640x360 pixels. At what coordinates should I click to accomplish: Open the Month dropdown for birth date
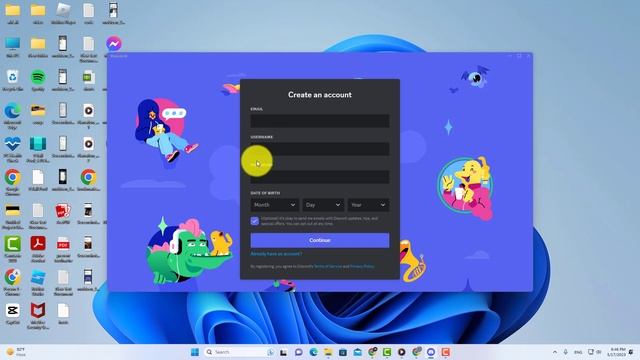click(274, 205)
